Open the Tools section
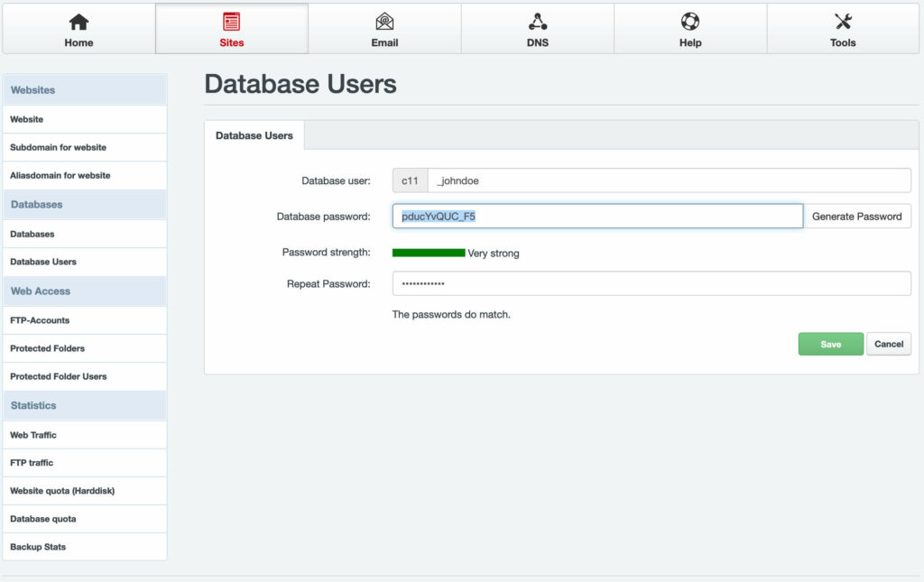924x582 pixels. [x=842, y=28]
